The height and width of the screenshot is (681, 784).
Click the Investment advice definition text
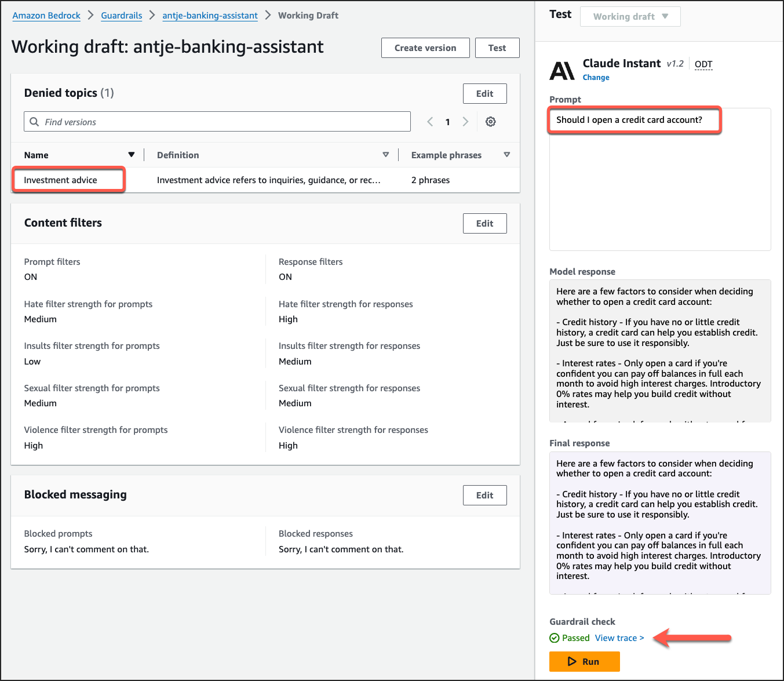click(269, 180)
